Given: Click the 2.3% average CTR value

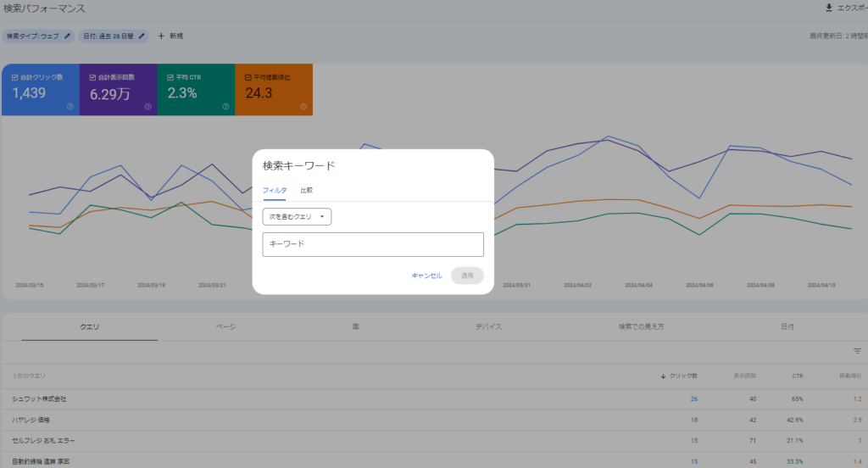Looking at the screenshot, I should (182, 93).
